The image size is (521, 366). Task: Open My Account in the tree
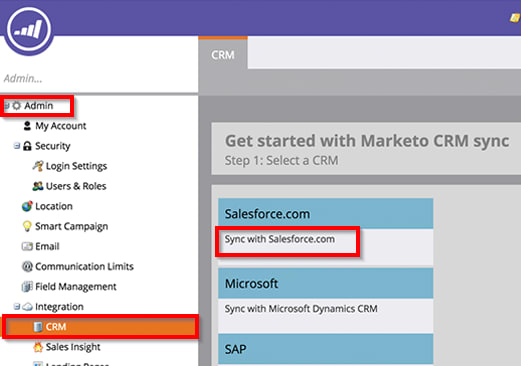(x=61, y=126)
